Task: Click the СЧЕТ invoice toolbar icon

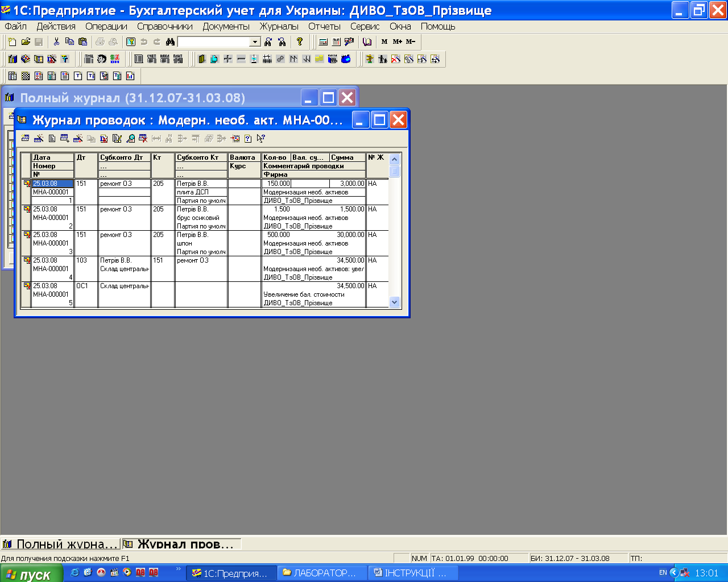Action: 151,59
